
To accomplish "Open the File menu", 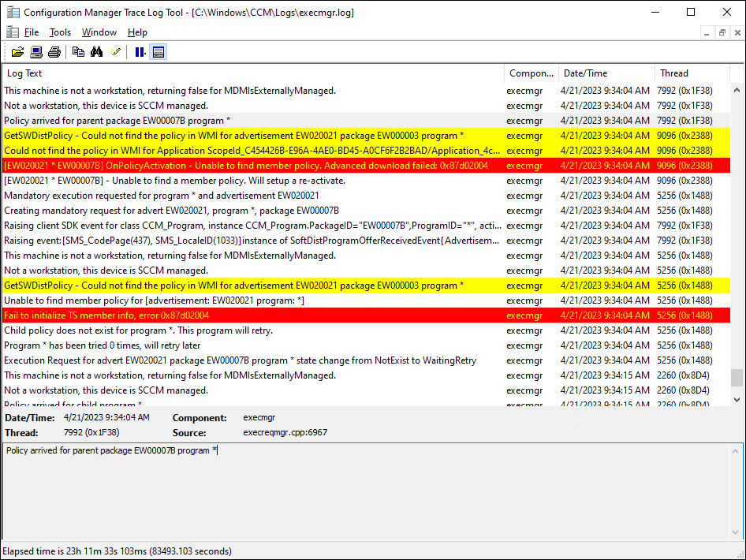I will point(31,32).
